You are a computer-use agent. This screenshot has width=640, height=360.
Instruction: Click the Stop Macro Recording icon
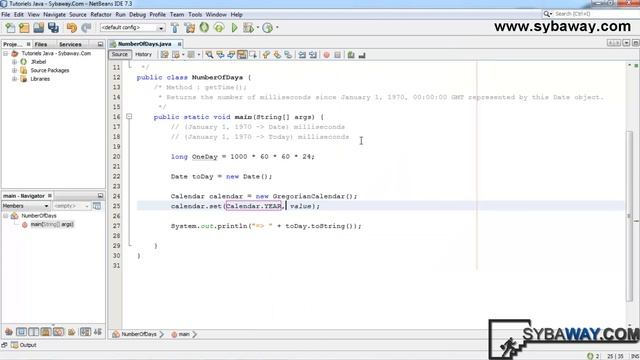pyautogui.click(x=338, y=55)
